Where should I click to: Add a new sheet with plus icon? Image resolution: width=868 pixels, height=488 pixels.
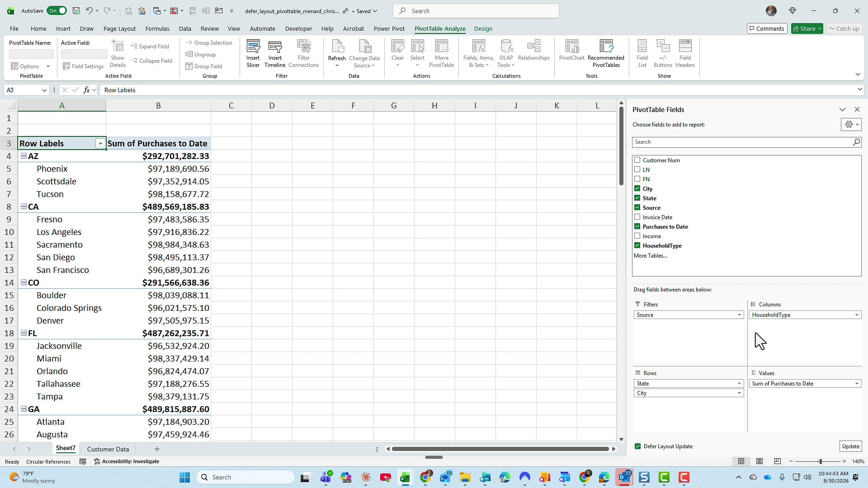coord(157,449)
